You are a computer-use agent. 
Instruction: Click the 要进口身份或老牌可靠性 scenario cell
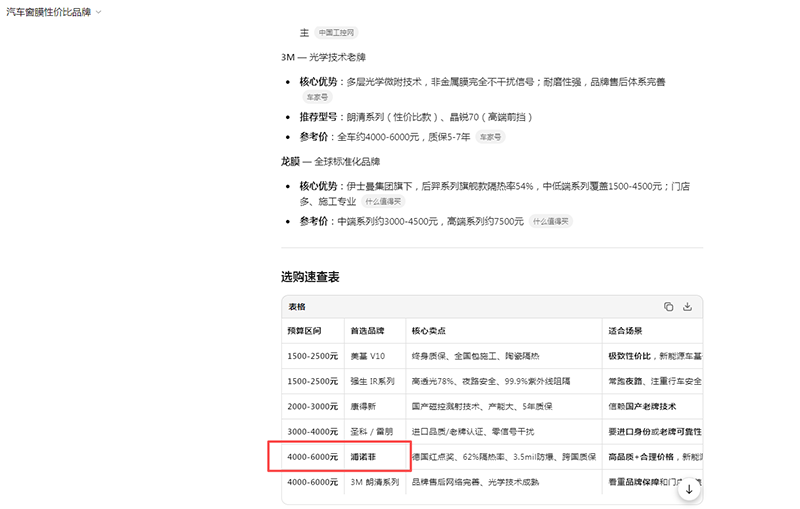pyautogui.click(x=653, y=431)
